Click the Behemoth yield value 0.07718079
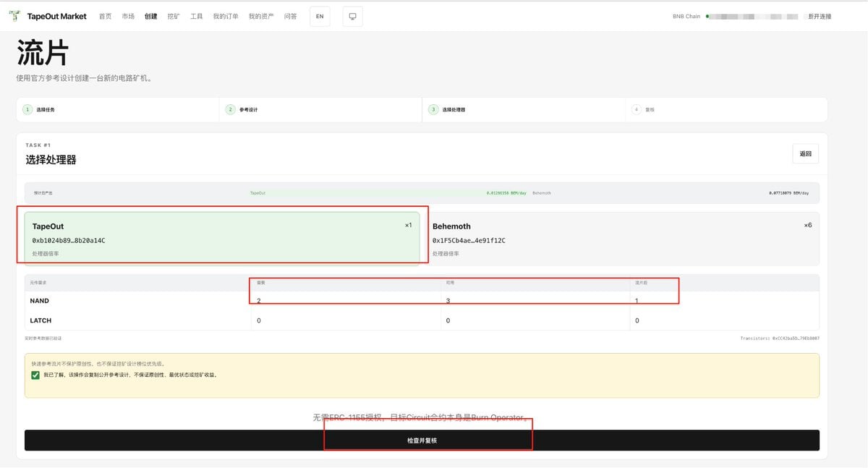This screenshot has height=468, width=868. (x=790, y=193)
